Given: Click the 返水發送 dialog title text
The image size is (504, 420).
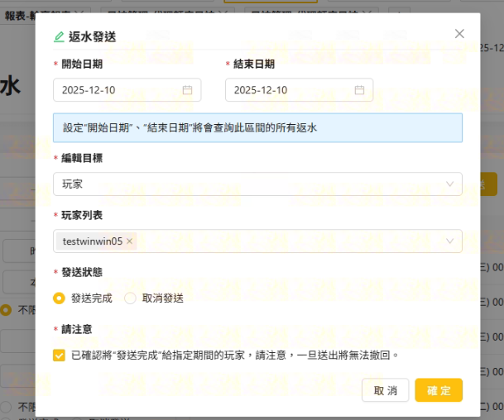Looking at the screenshot, I should click(x=93, y=36).
